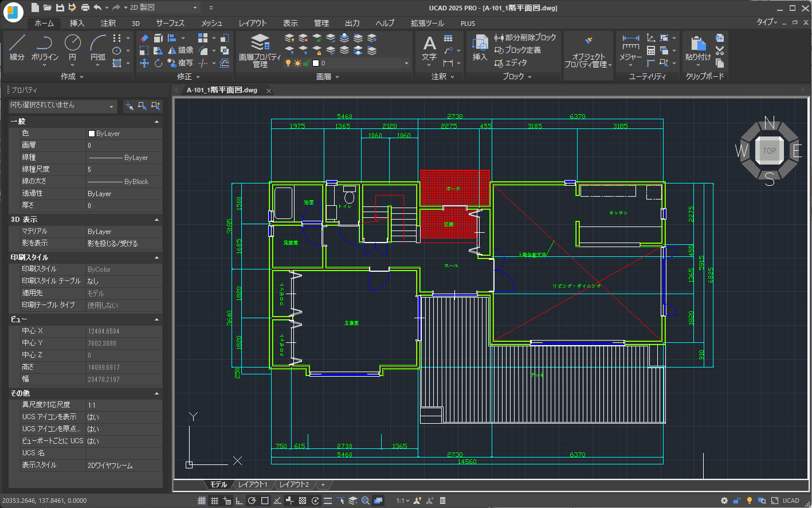Screen dimensions: 812x508
Task: Toggle the layer lightbulb on/off icon
Action: 288,63
